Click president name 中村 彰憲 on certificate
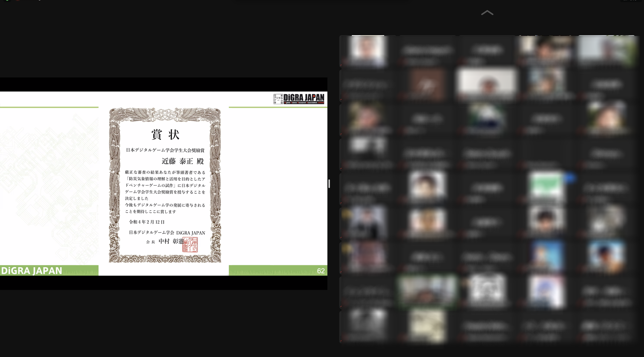 [x=171, y=241]
